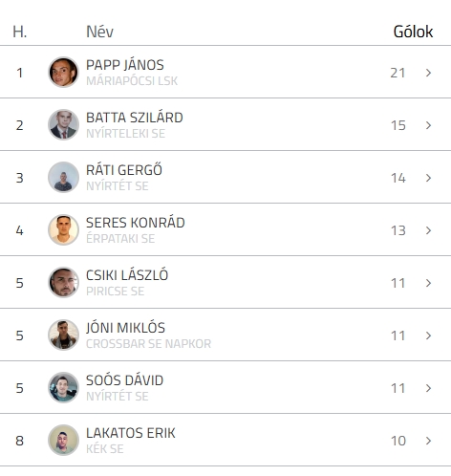
Task: Expand Batta Szilárd row chevron
Action: 428,125
